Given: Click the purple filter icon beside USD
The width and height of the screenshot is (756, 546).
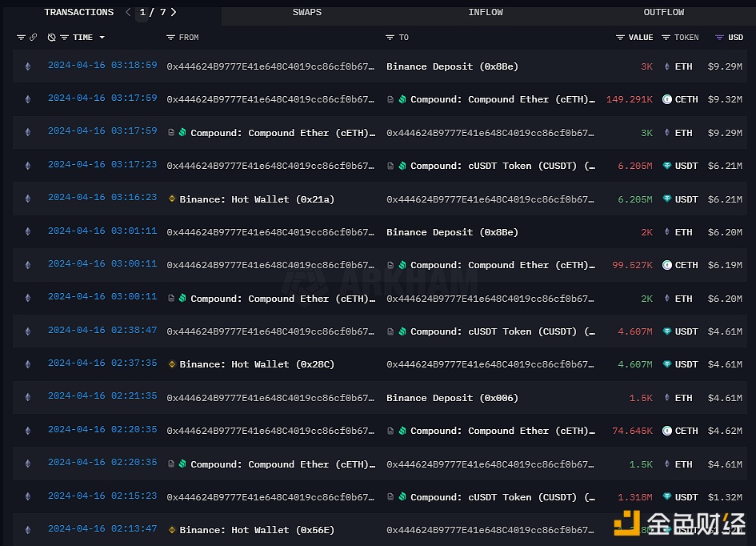Looking at the screenshot, I should pos(719,38).
